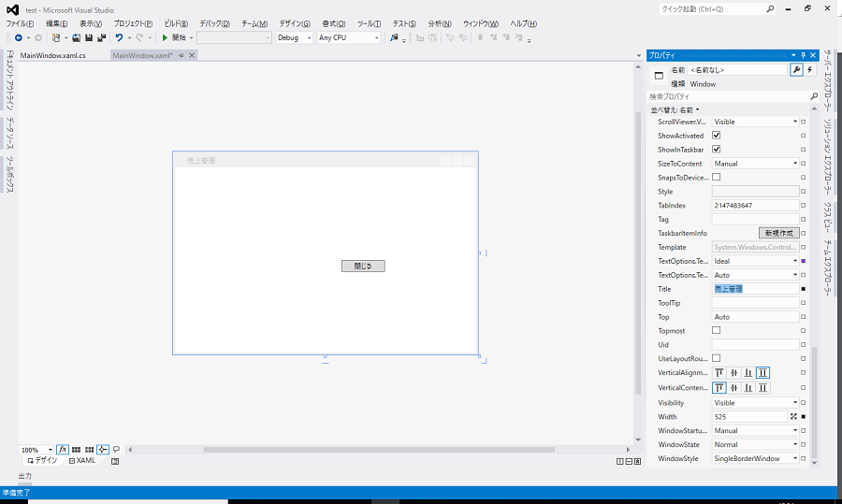Open the sort order 並べ替え dropdown
This screenshot has height=504, width=842.
coord(675,110)
